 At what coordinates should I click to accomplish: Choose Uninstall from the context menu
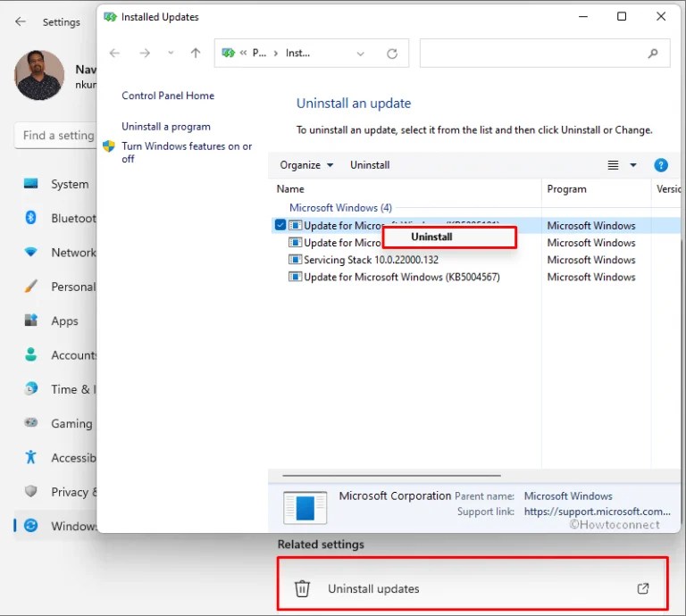(x=449, y=237)
